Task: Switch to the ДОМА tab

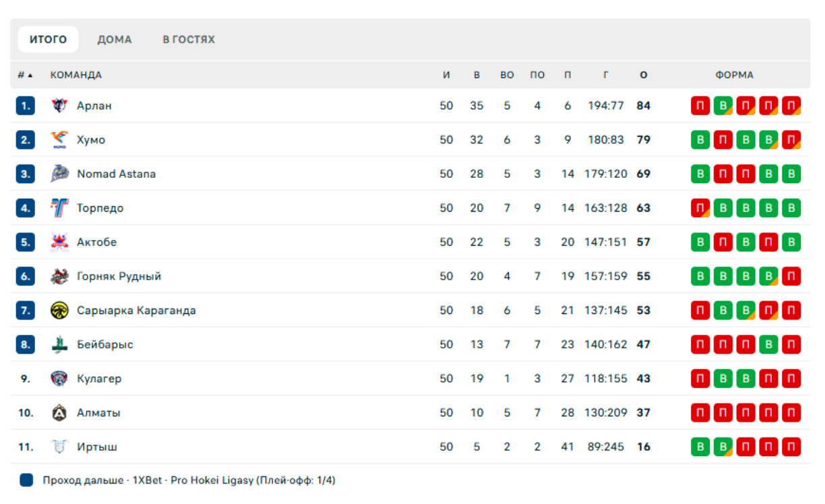Action: [115, 40]
